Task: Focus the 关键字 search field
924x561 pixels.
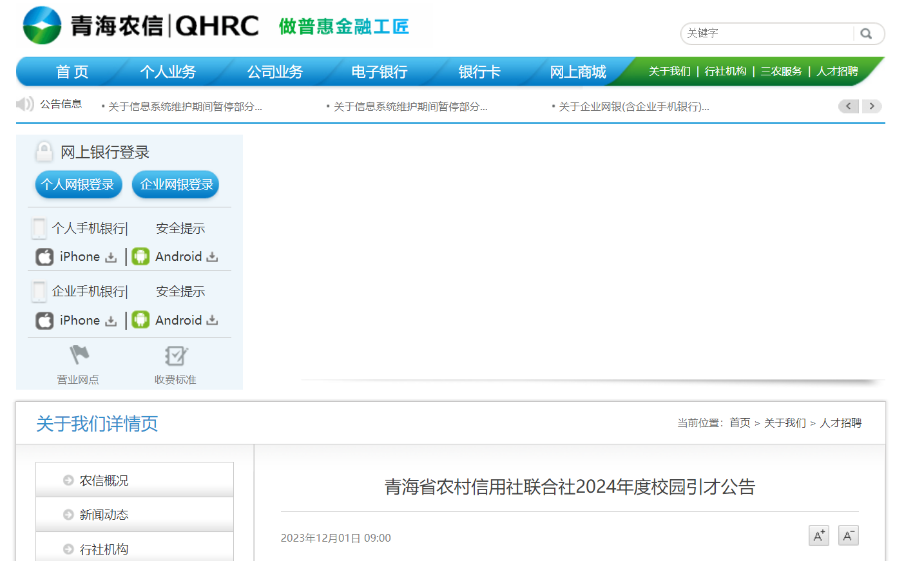Action: click(769, 33)
